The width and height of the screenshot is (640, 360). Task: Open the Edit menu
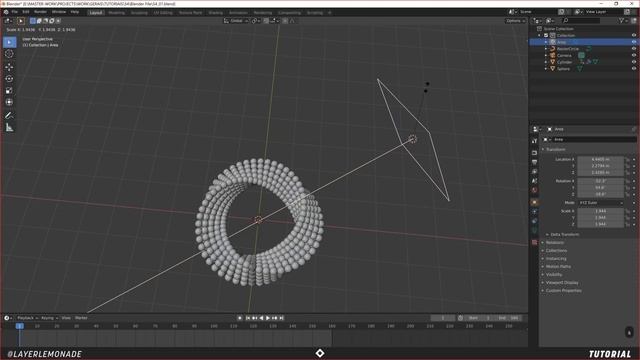[26, 12]
